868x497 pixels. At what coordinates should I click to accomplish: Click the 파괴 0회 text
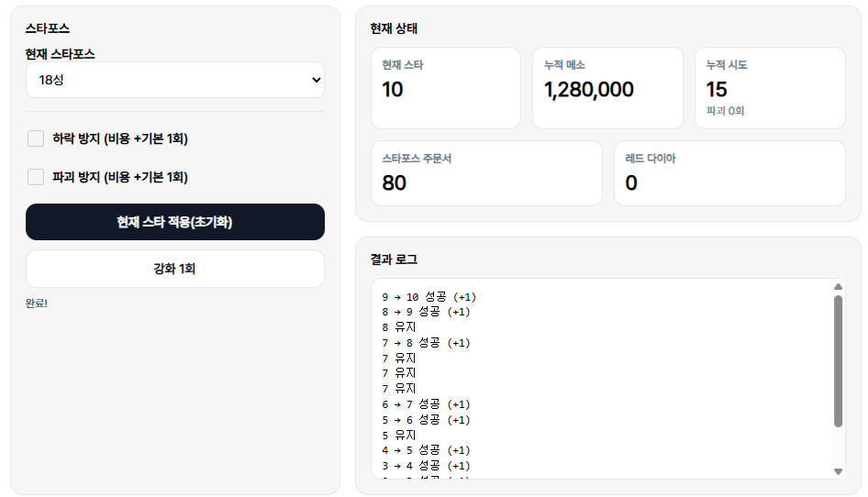point(725,110)
